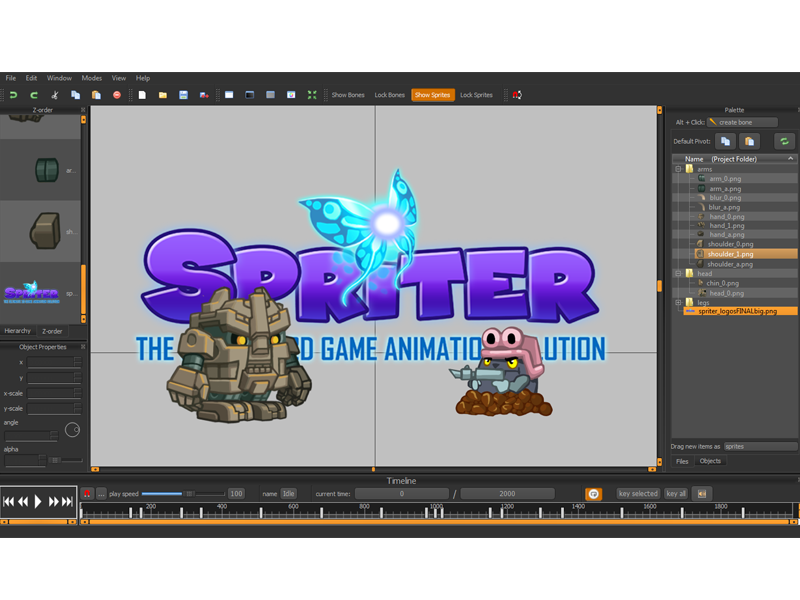Open a project with the folder toolbar icon
Image resolution: width=800 pixels, height=600 pixels.
coord(165,95)
